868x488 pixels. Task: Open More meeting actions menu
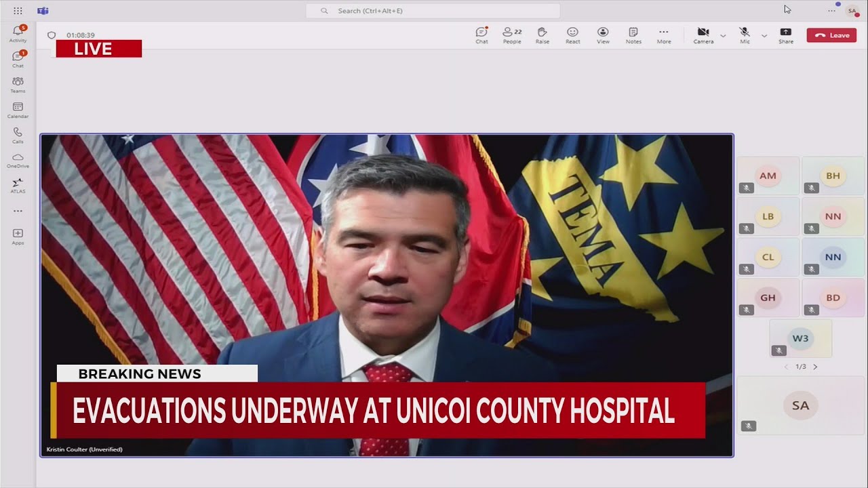tap(664, 35)
